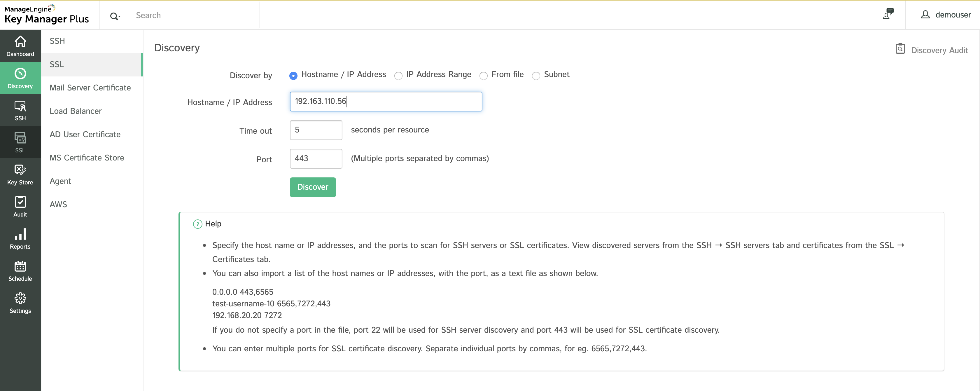Image resolution: width=980 pixels, height=391 pixels.
Task: Select the From file radio option
Action: [483, 76]
